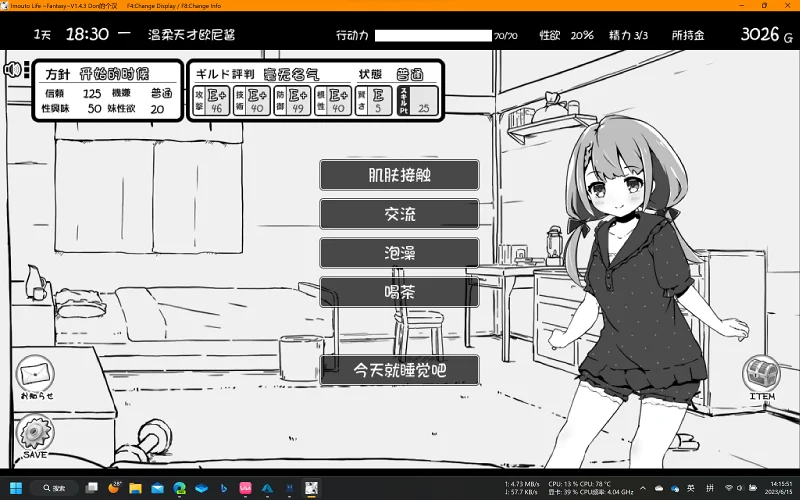
Task: Choose the 交流 option
Action: tap(399, 214)
